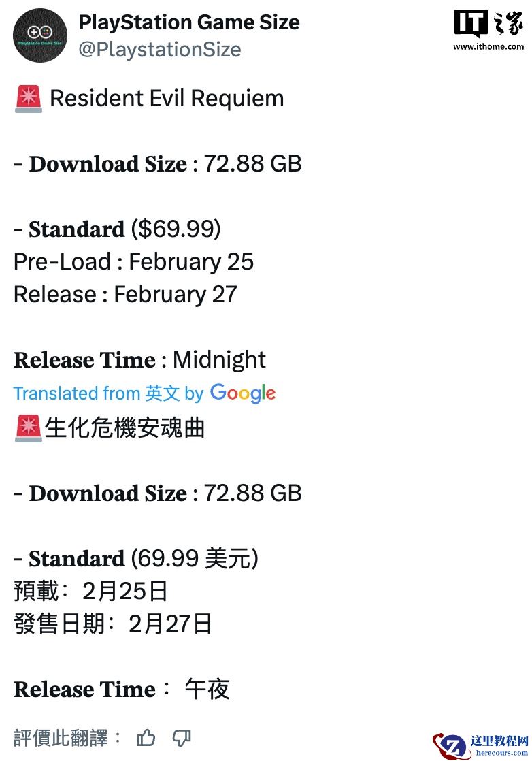Click the PlayStation Game Size profile avatar
This screenshot has height=761, width=532.
click(x=40, y=35)
